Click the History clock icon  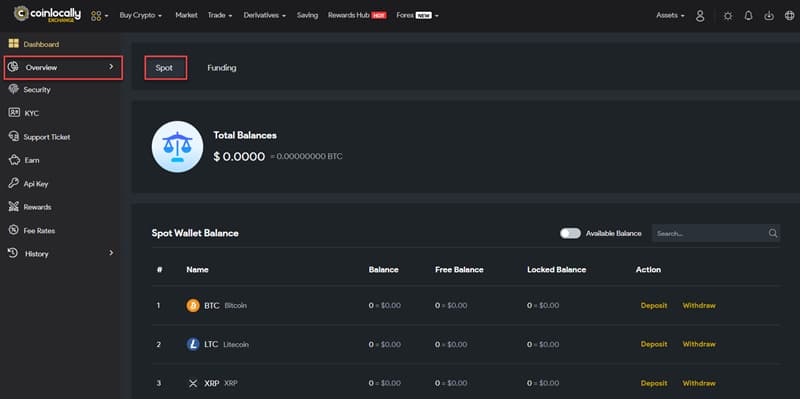14,253
